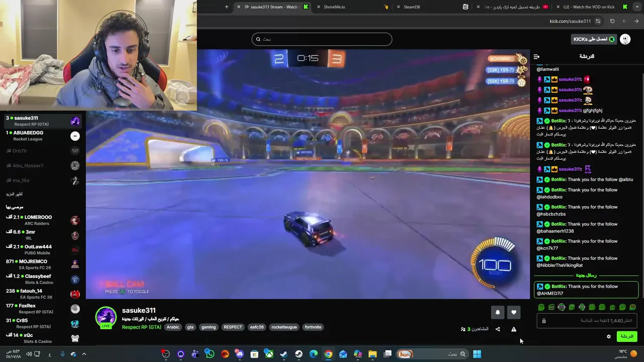This screenshot has height=362, width=644.
Task: Jump to the new messages divider in chat
Action: coord(586,276)
